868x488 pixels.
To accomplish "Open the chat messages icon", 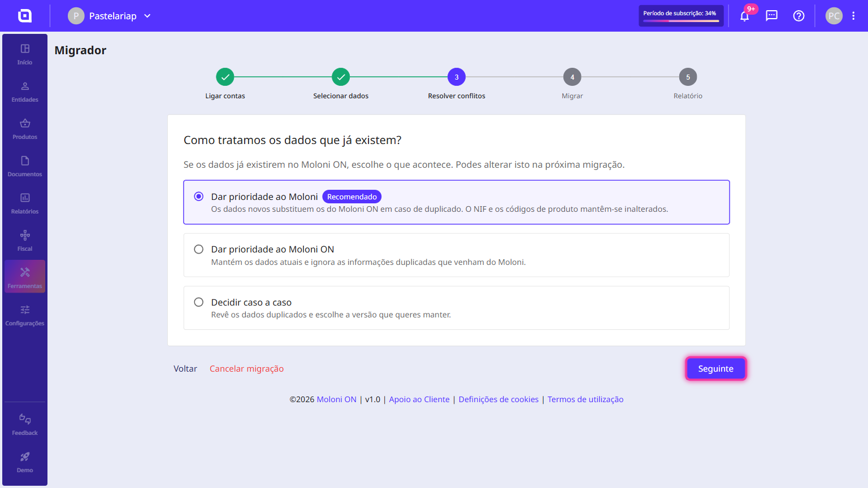I will pyautogui.click(x=772, y=16).
